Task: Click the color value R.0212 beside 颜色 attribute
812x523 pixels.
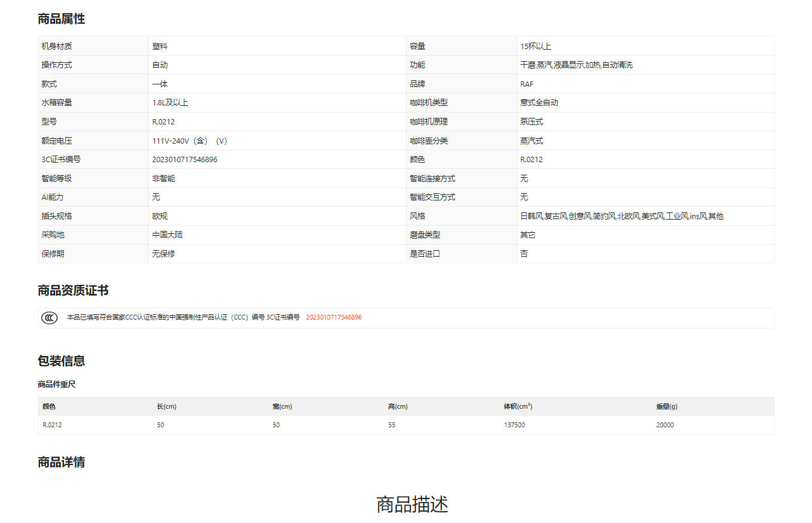Action: (x=532, y=160)
